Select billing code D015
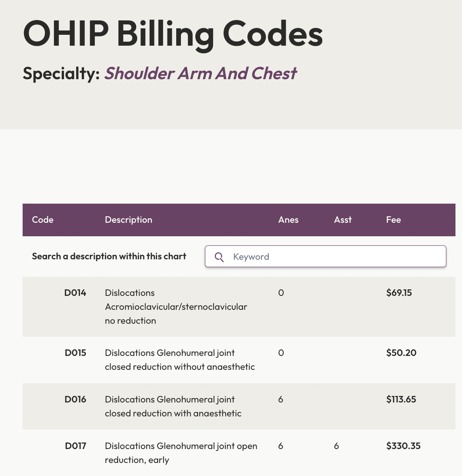This screenshot has height=476, width=462. [x=75, y=353]
